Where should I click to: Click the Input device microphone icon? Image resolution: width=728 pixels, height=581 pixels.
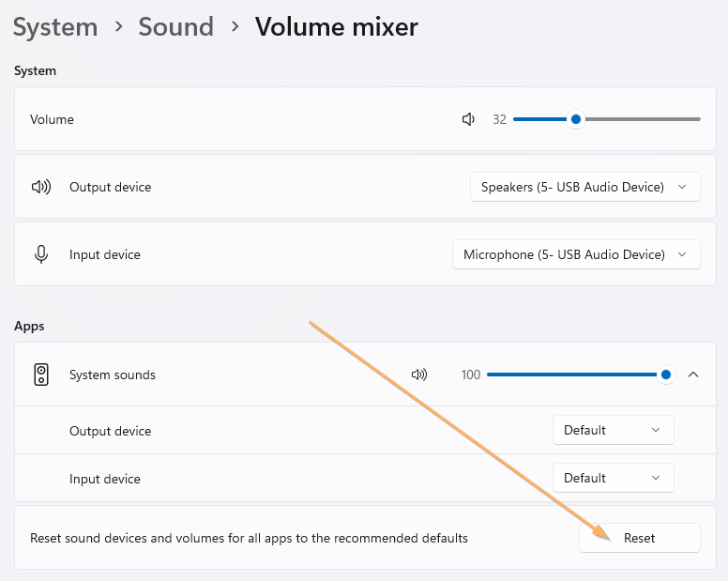pos(41,254)
